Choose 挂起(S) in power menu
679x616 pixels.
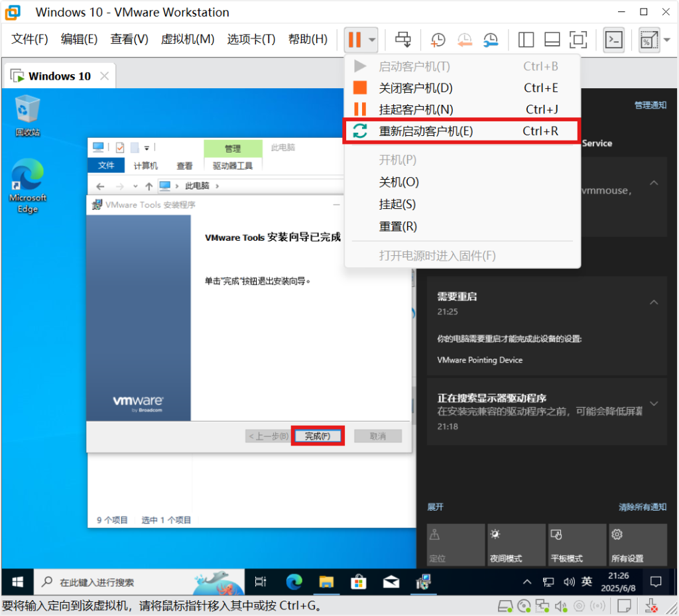[462, 204]
